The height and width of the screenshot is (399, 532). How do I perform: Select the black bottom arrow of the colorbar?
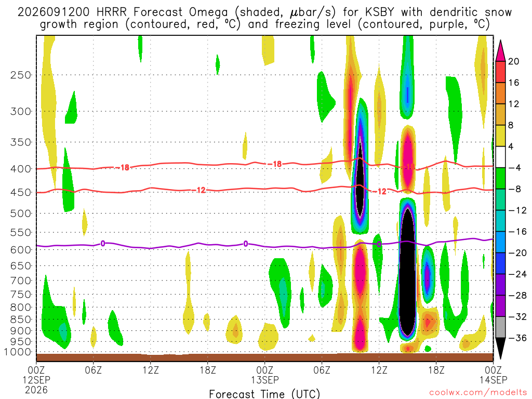pyautogui.click(x=500, y=348)
